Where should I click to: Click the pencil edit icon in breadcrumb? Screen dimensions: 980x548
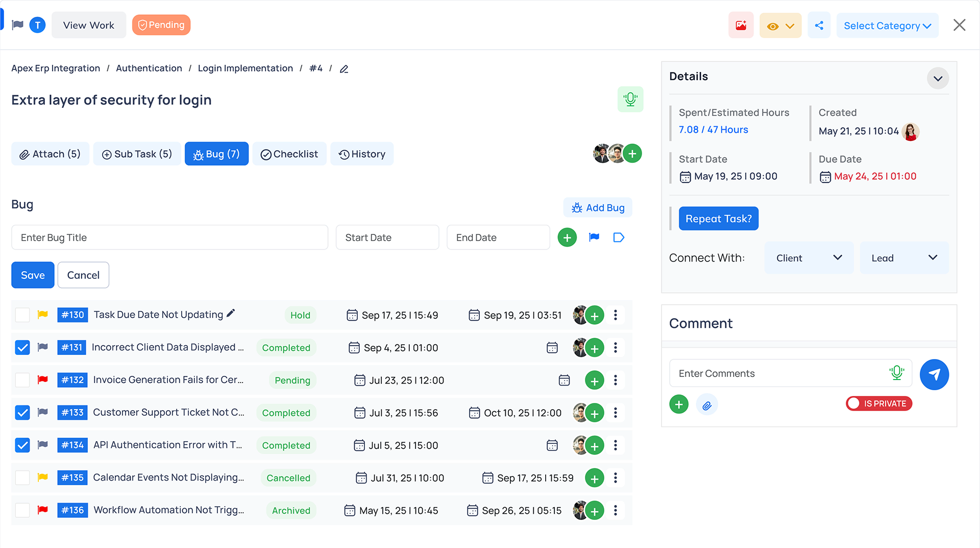pos(344,69)
